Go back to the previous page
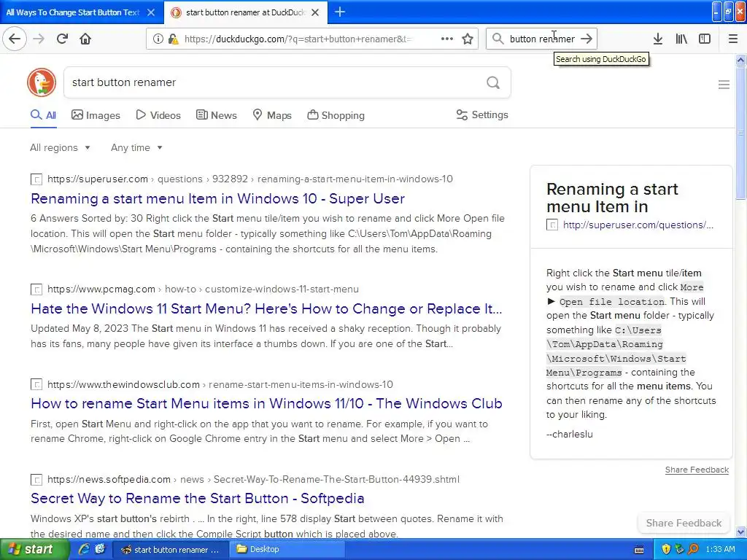 click(x=15, y=39)
